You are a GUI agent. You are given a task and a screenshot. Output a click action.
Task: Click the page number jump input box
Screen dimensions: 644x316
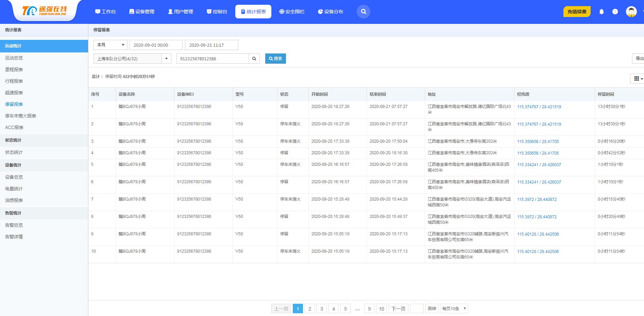click(x=417, y=309)
